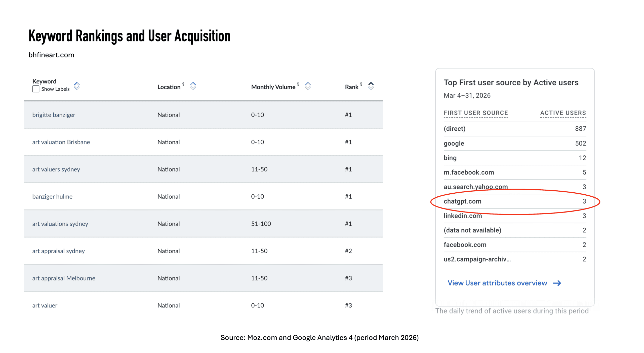Click the info icon beside the Location header
Screen dimensions: 644x353
click(183, 84)
